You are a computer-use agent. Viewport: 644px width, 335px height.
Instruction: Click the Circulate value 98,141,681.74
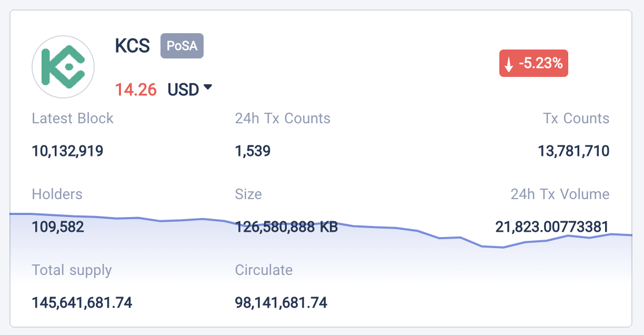coord(281,302)
